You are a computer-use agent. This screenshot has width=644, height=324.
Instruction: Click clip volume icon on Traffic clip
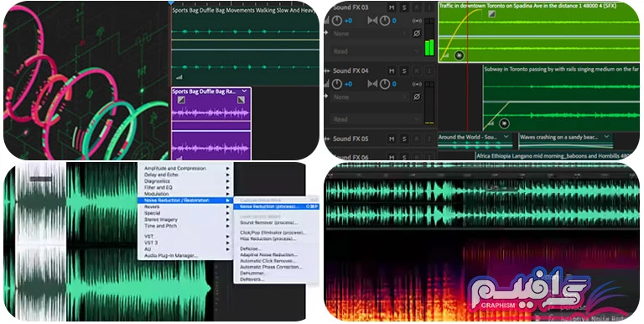[x=445, y=56]
